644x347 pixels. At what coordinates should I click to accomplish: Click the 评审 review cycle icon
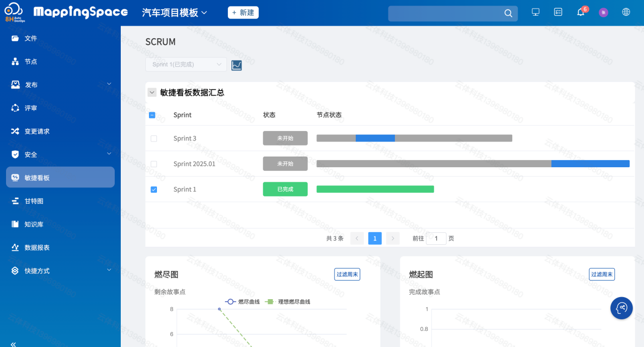pos(15,108)
